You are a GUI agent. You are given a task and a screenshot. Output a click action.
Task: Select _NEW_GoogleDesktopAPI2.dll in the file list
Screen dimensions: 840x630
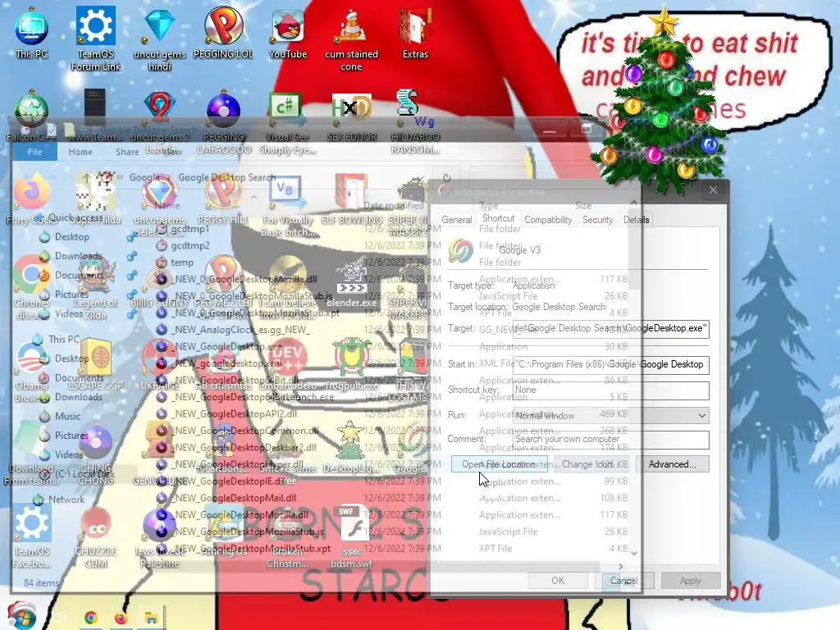pos(226,413)
